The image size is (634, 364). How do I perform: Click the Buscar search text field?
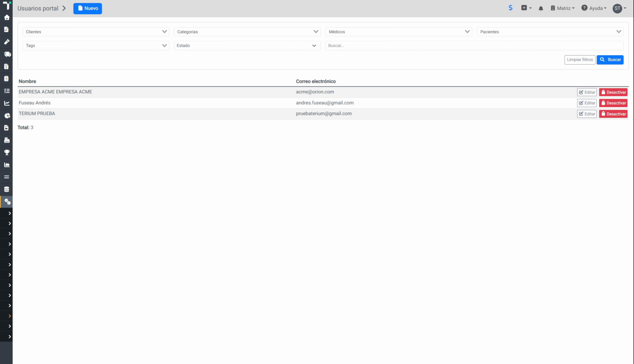pyautogui.click(x=474, y=46)
